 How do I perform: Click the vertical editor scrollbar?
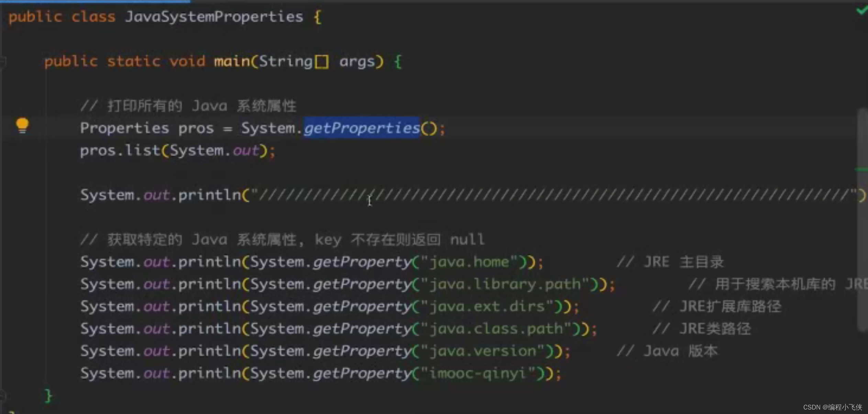pyautogui.click(x=863, y=220)
